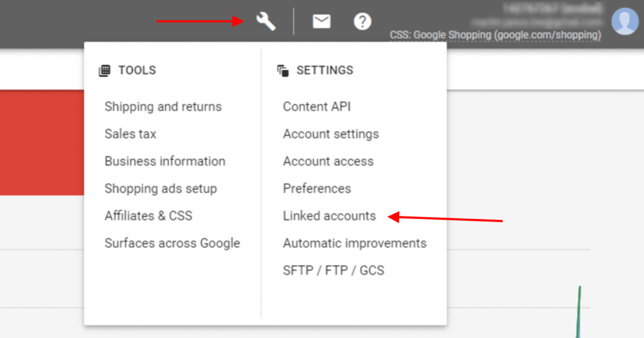Screen dimensions: 644x338
Task: Open the wrench tools and settings menu
Action: tap(266, 21)
